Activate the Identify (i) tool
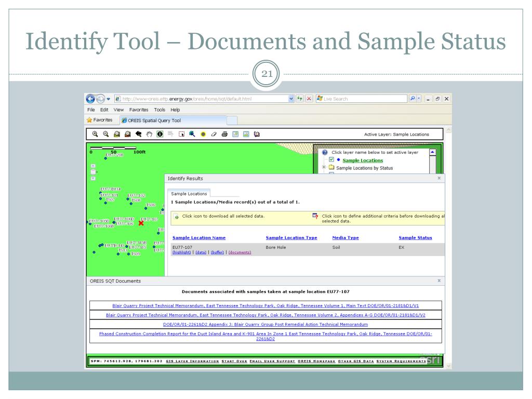Viewport: 532px width, 399px height. [x=160, y=134]
